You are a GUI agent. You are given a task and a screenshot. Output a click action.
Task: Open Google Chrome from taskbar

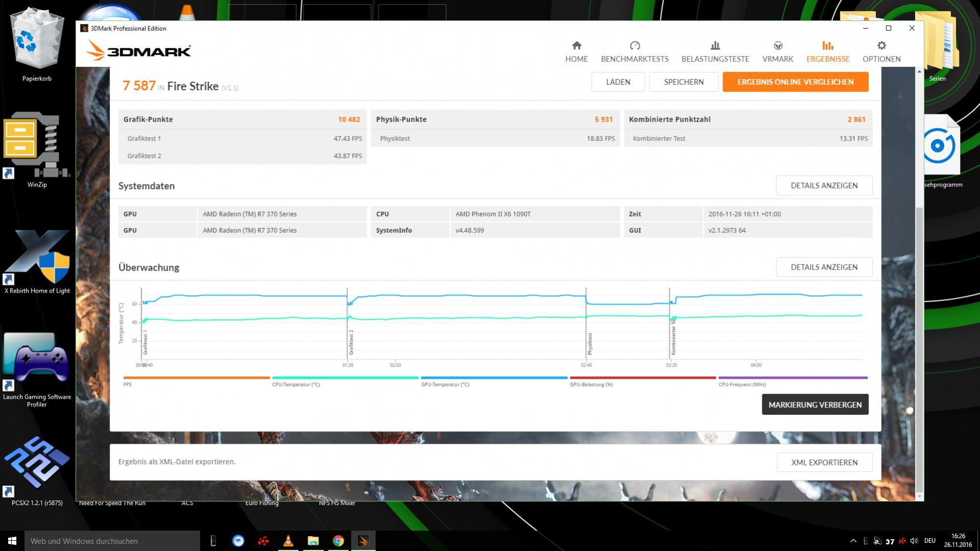(338, 541)
